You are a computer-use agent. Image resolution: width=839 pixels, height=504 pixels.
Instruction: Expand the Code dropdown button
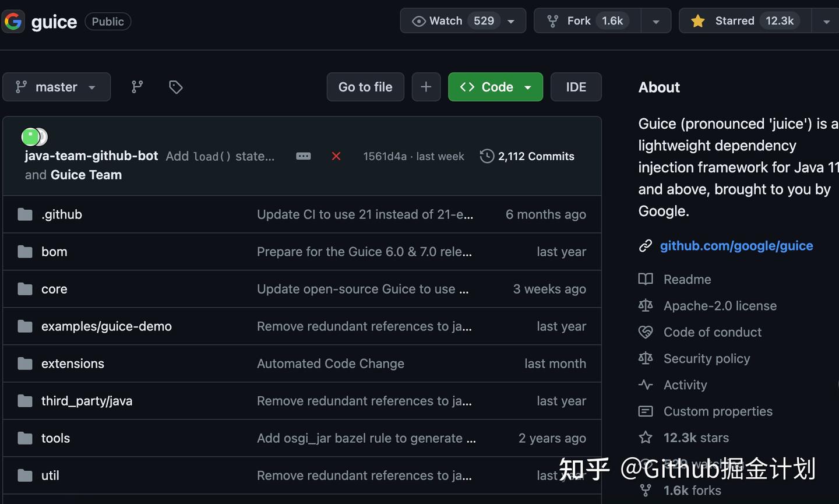[x=495, y=87]
